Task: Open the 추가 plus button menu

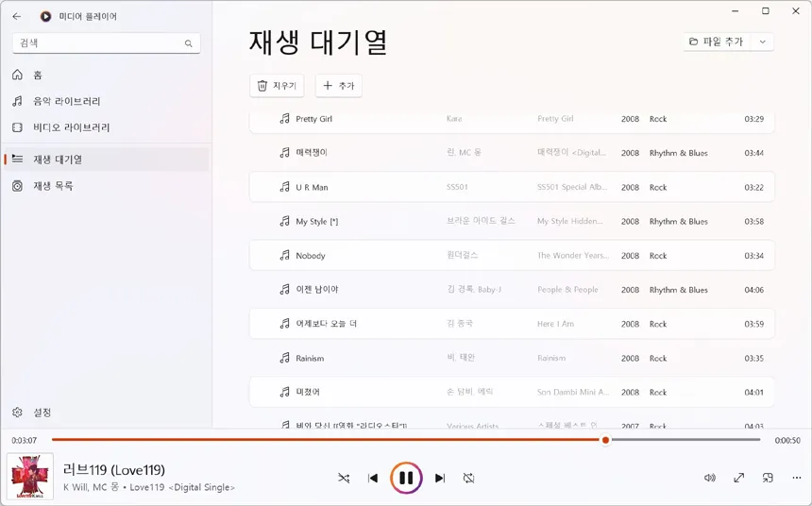Action: (339, 86)
